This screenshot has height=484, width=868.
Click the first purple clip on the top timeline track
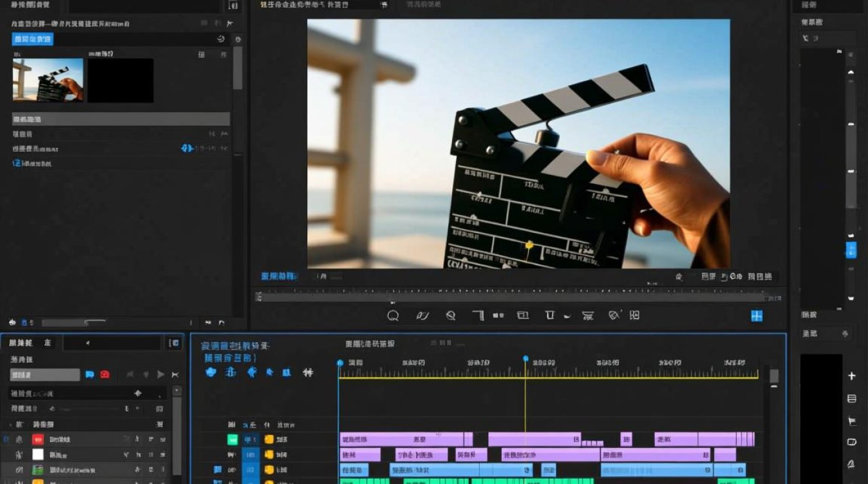pos(402,439)
